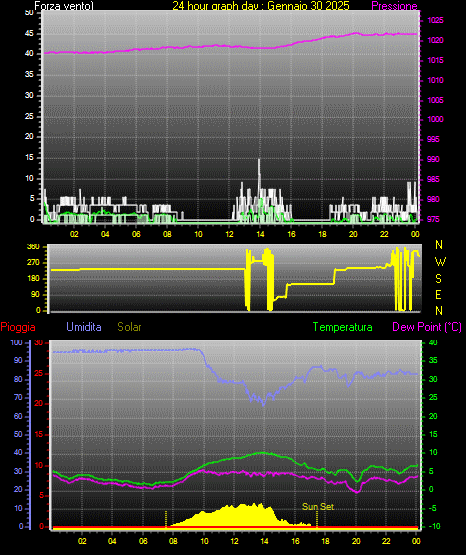Click the Forza vento title label

[x=64, y=6]
